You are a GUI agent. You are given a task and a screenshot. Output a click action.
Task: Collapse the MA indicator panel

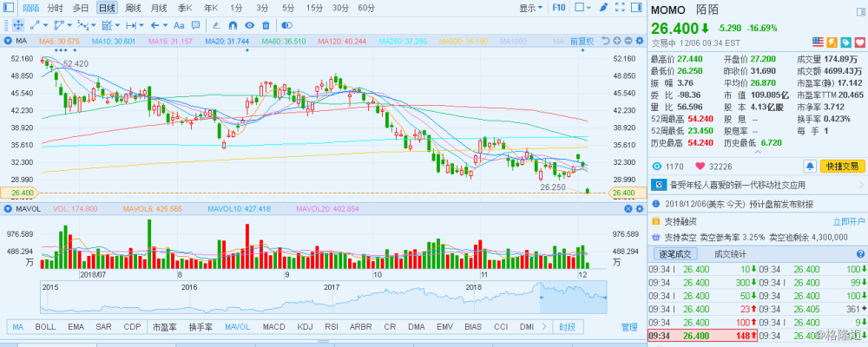9,41
